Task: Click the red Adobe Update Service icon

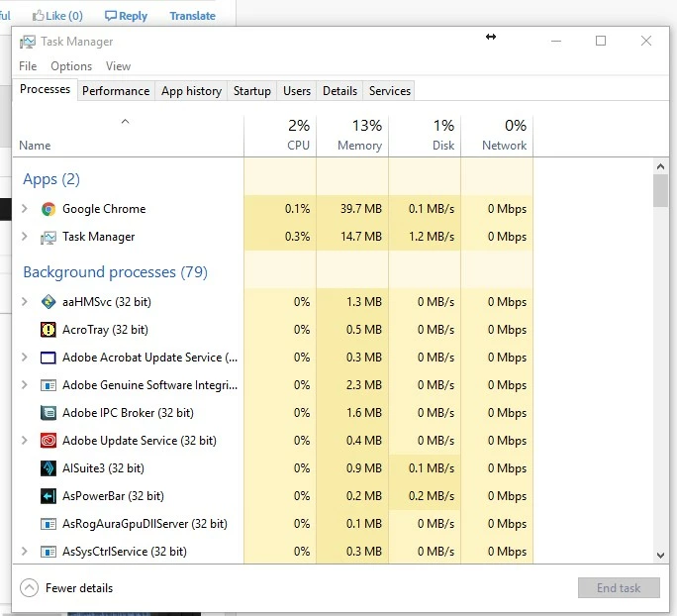Action: point(48,441)
